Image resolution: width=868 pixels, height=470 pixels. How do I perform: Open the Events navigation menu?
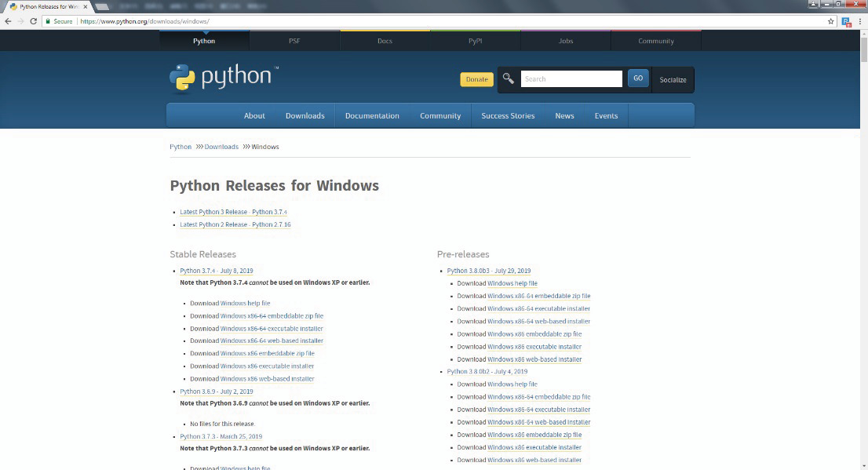606,115
